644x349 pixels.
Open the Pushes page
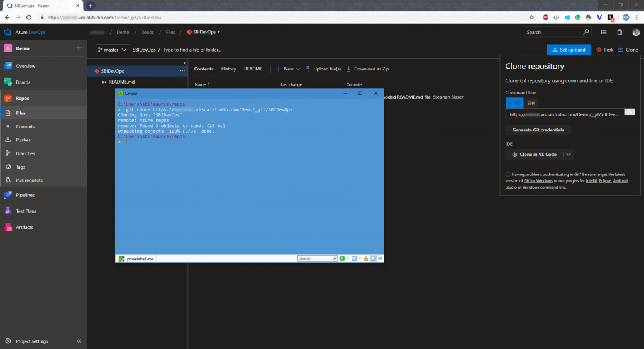click(x=23, y=140)
